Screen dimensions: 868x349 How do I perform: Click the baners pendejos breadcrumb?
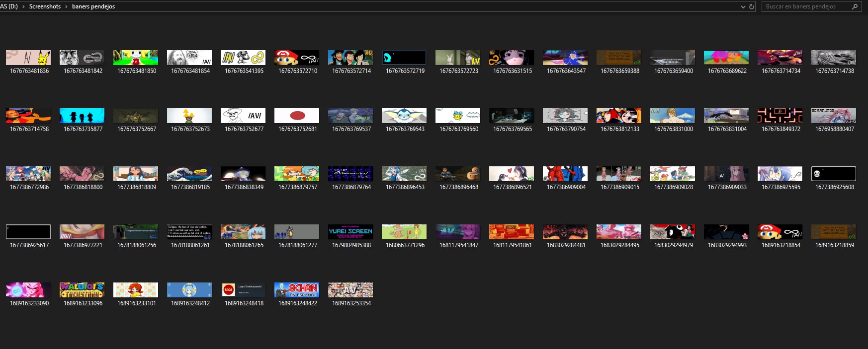[93, 6]
